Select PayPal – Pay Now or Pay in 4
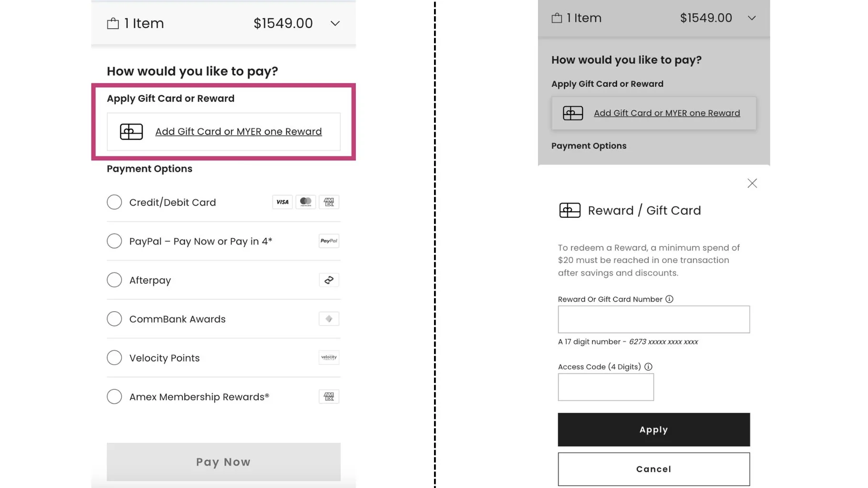868x488 pixels. 114,241
